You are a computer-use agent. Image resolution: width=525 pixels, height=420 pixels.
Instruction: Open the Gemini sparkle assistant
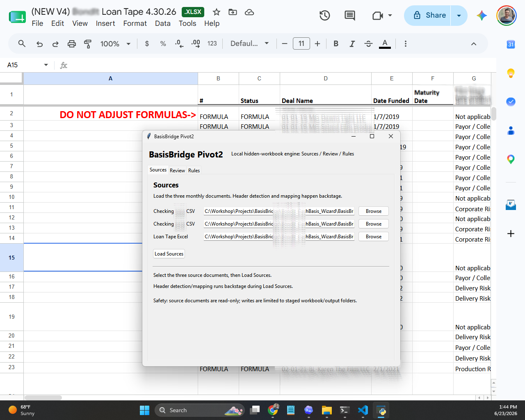pyautogui.click(x=482, y=16)
